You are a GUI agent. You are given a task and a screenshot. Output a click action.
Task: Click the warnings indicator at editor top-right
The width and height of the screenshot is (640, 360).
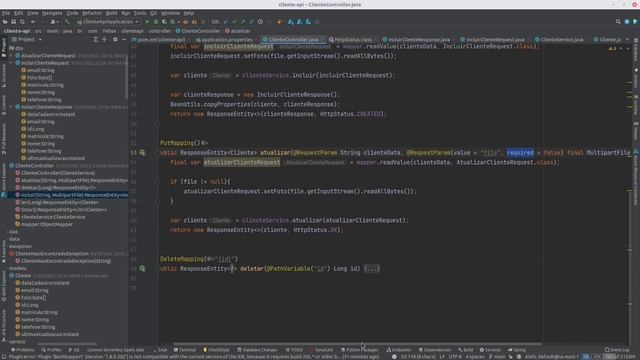(x=613, y=48)
